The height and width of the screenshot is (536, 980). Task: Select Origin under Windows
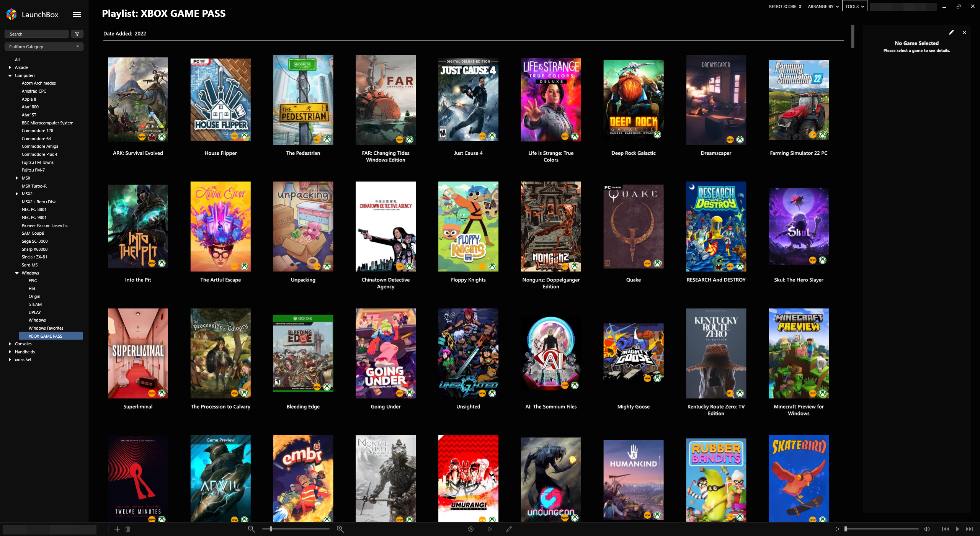tap(34, 296)
